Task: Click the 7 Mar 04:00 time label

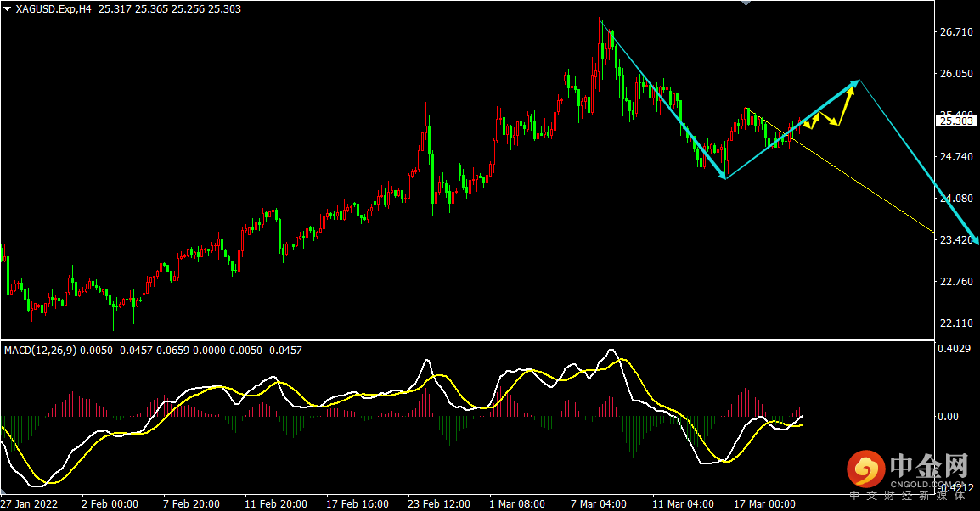Action: click(599, 503)
